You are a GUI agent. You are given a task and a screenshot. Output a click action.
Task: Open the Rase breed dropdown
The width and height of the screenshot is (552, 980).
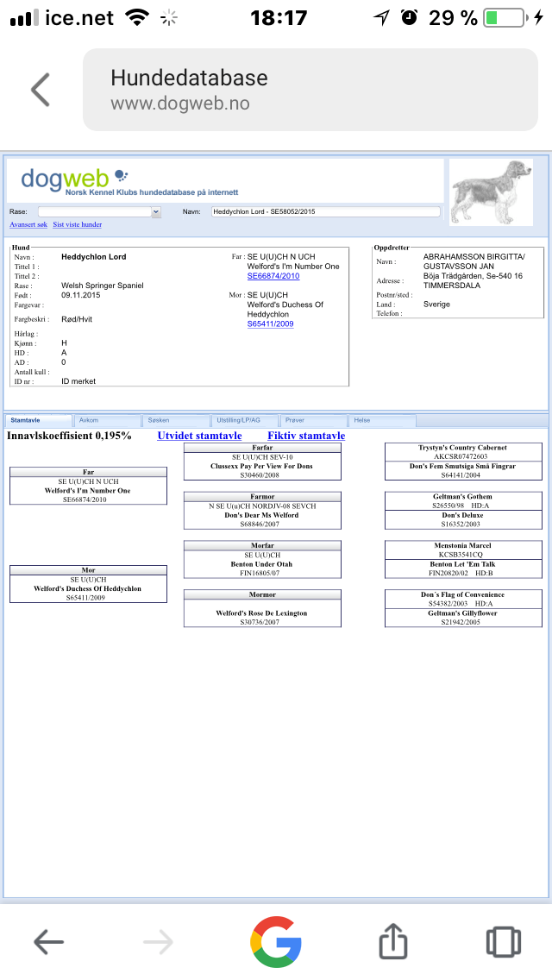[x=99, y=212]
